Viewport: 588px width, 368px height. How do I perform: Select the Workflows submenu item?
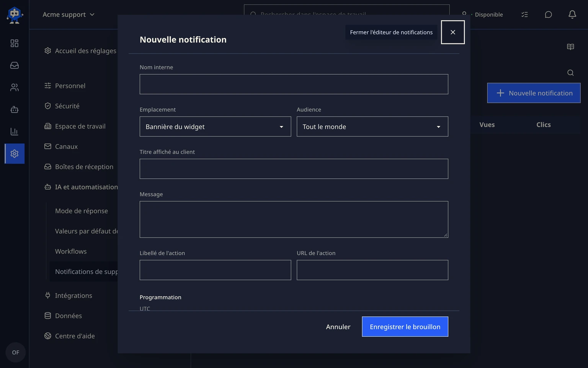pos(71,251)
